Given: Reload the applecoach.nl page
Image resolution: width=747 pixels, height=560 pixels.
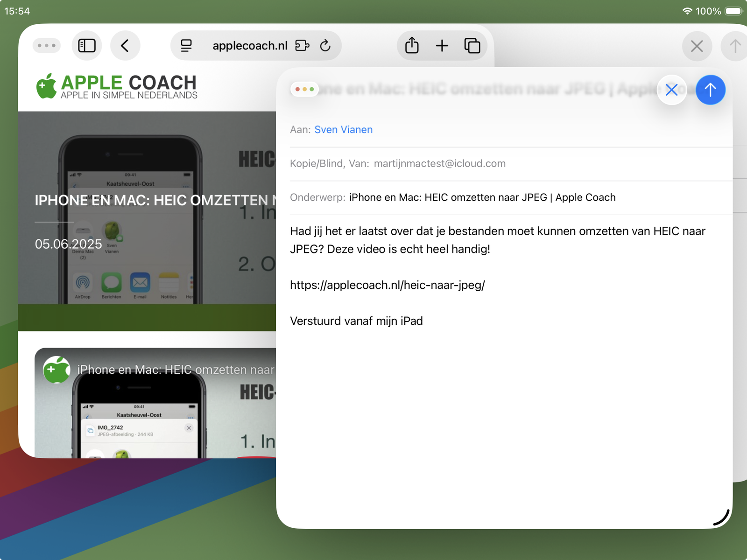Looking at the screenshot, I should pyautogui.click(x=325, y=46).
